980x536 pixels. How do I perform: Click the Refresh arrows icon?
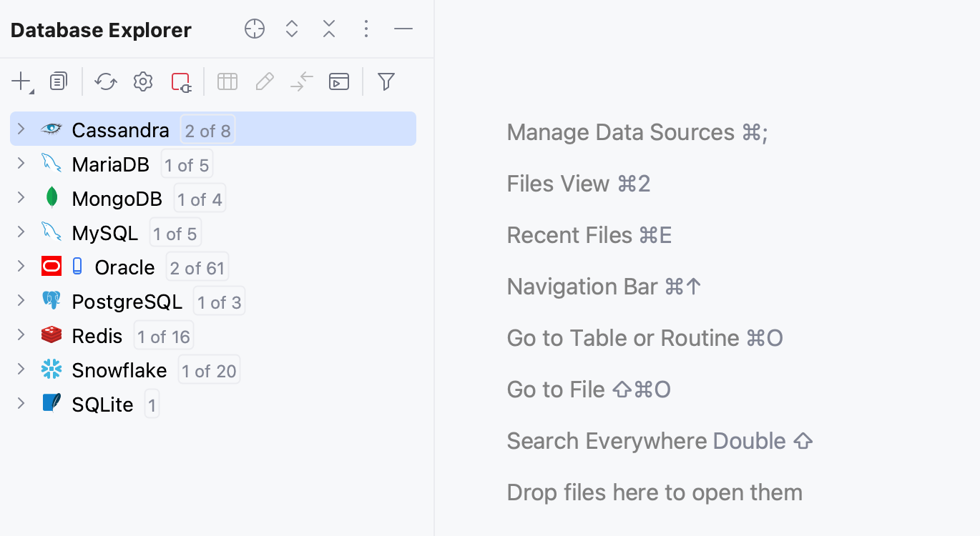pos(106,81)
